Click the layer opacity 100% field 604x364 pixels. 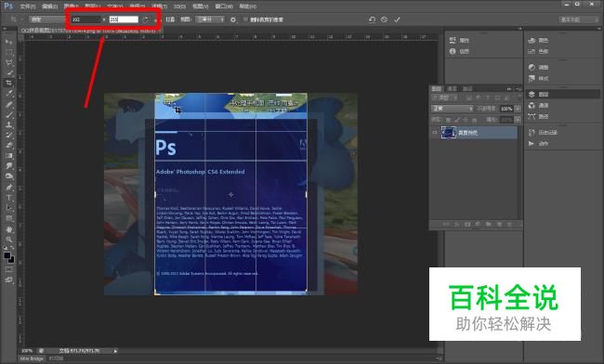[506, 109]
